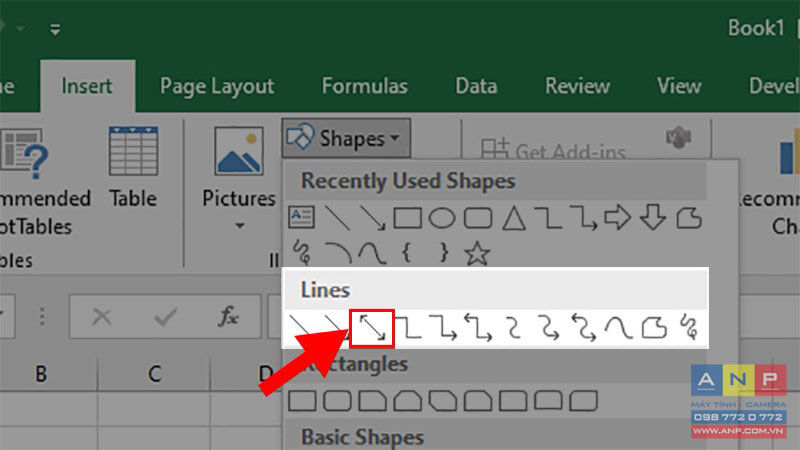
Task: Pick the curve shape in Lines row
Action: click(618, 328)
